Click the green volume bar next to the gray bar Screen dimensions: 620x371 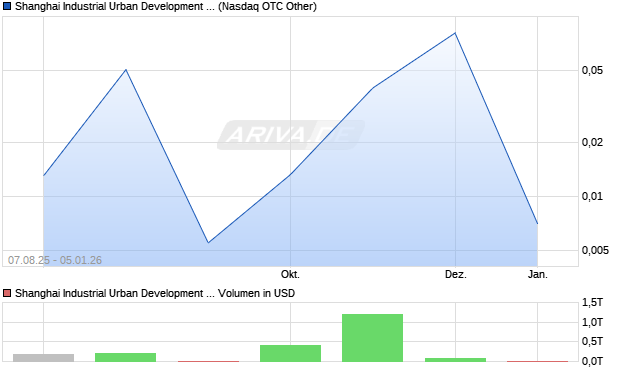click(x=125, y=357)
